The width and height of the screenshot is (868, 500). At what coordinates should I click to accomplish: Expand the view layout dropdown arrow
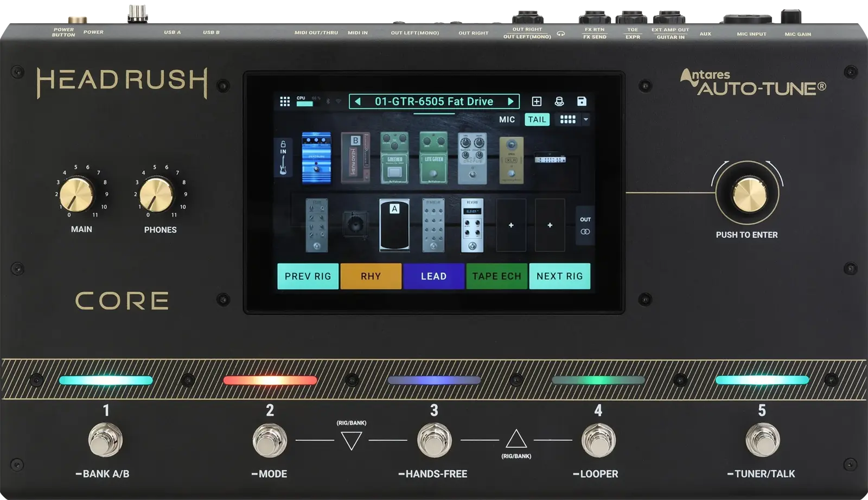(x=586, y=119)
